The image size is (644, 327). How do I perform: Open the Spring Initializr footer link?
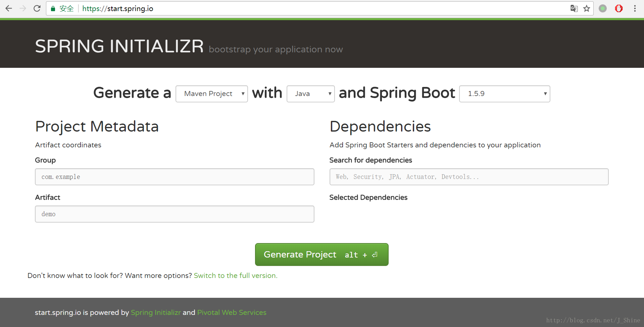coord(156,313)
